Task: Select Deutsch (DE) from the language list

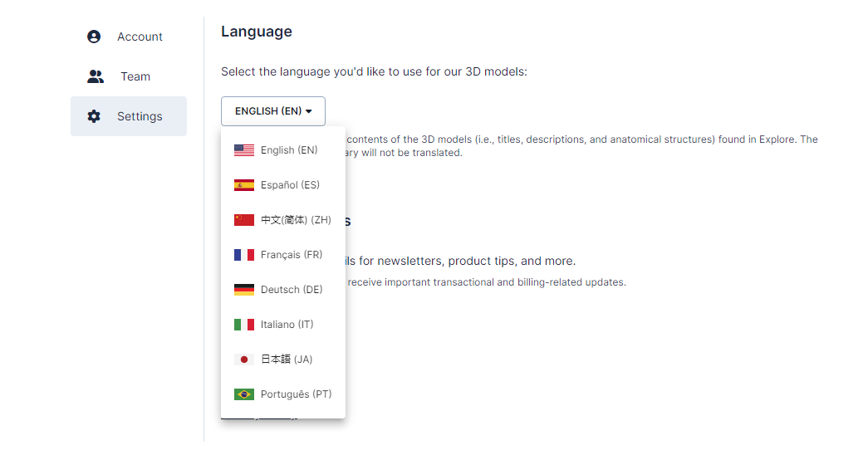Action: pos(291,290)
